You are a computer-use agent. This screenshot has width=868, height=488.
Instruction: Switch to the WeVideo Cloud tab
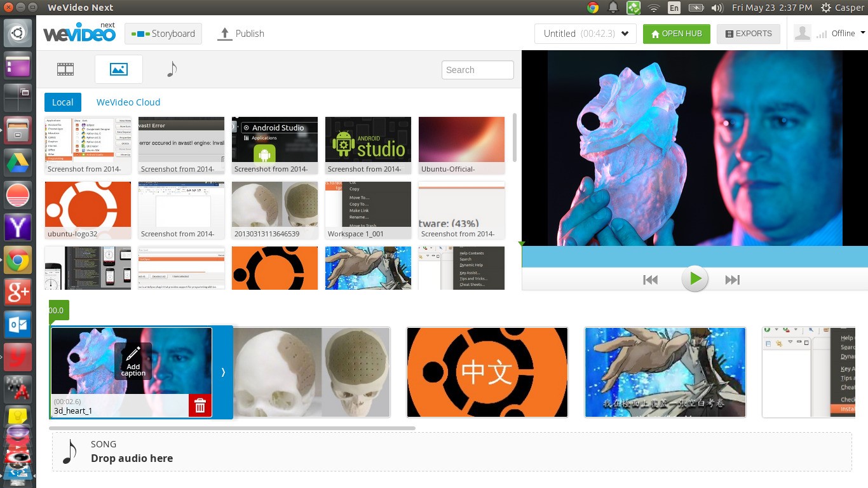click(128, 102)
